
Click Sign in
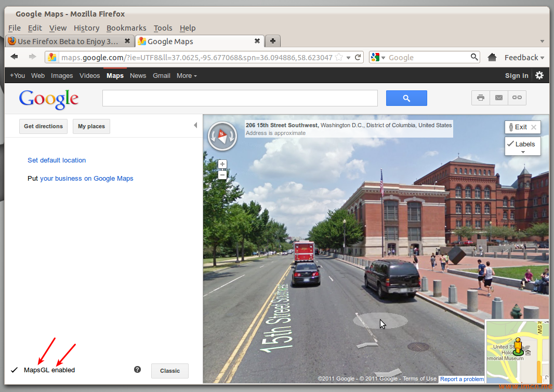pos(517,75)
